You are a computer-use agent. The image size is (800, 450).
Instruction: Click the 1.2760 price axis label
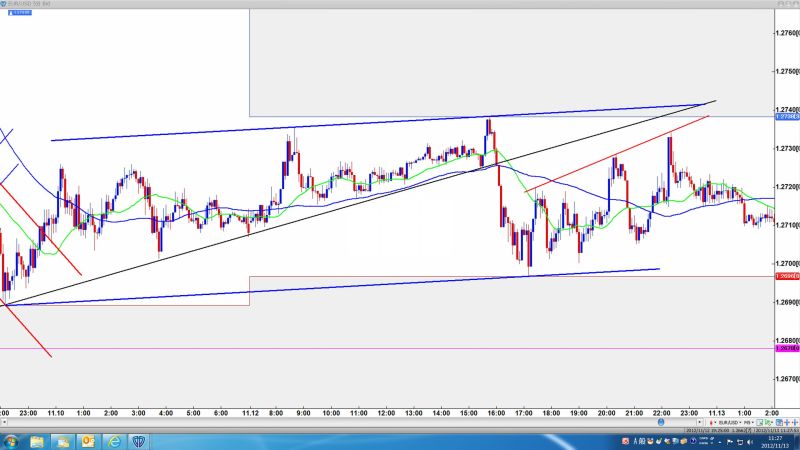tap(787, 33)
